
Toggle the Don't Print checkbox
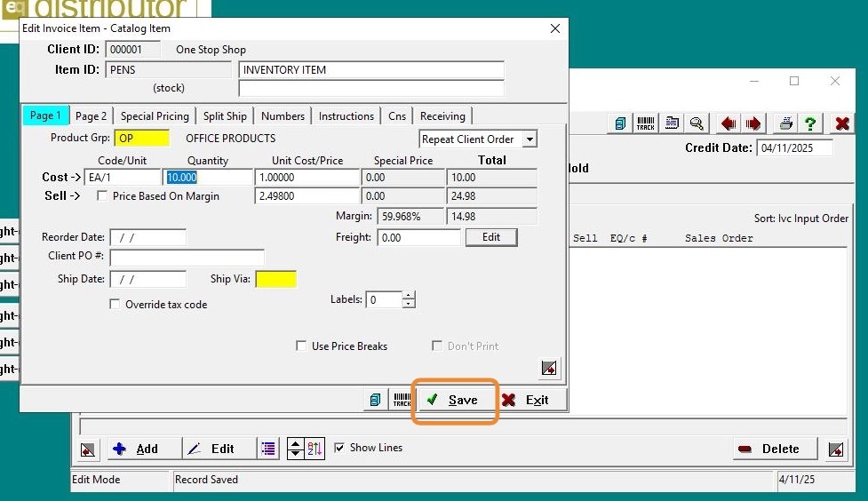click(437, 346)
